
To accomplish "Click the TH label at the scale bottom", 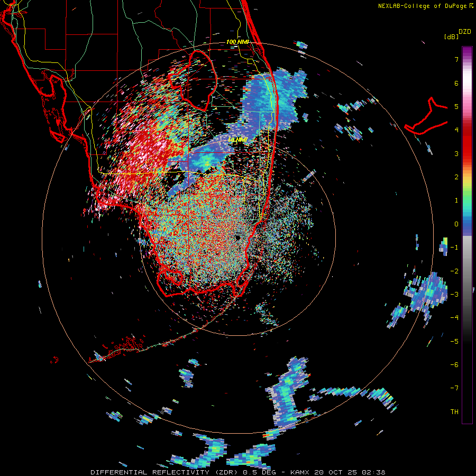I will (454, 411).
